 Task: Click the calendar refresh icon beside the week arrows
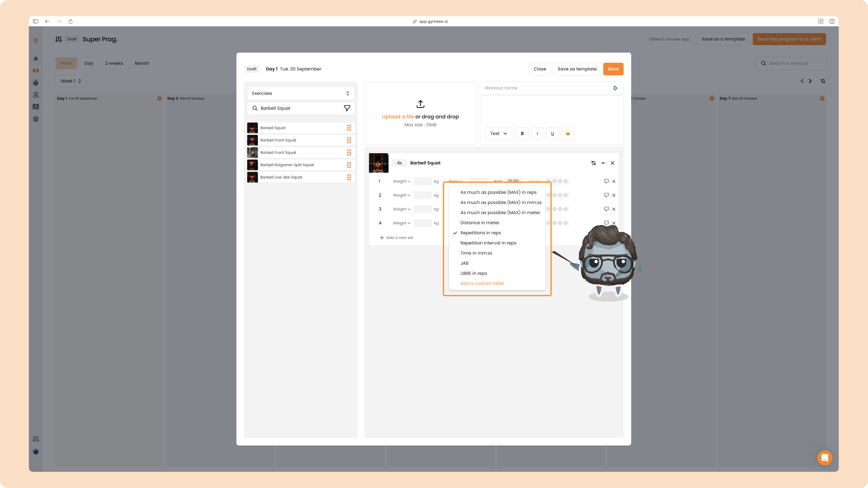click(823, 81)
